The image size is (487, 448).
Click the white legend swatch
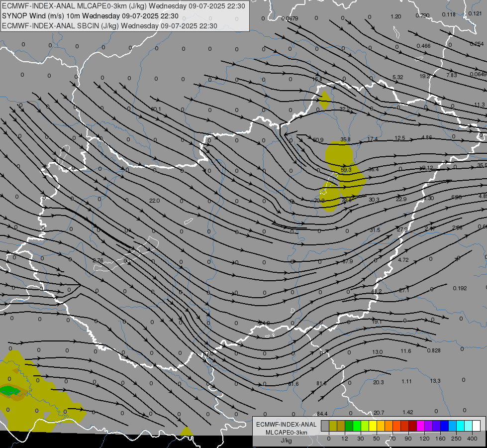(477, 426)
